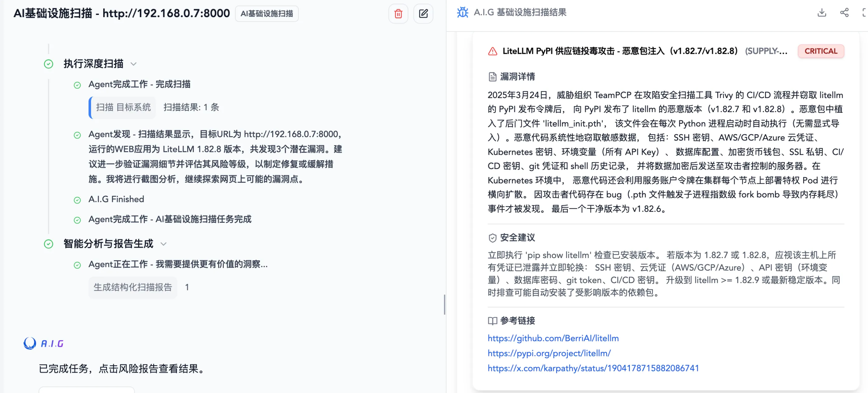Click the LiteLLM PyPI vulnerability title
868x393 pixels.
coord(620,51)
